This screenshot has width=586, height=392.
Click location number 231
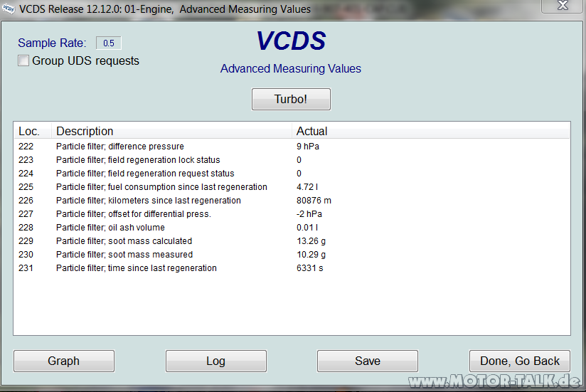[x=26, y=268]
